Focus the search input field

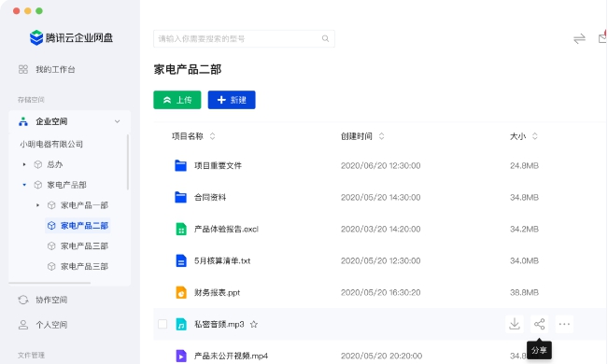pyautogui.click(x=244, y=39)
